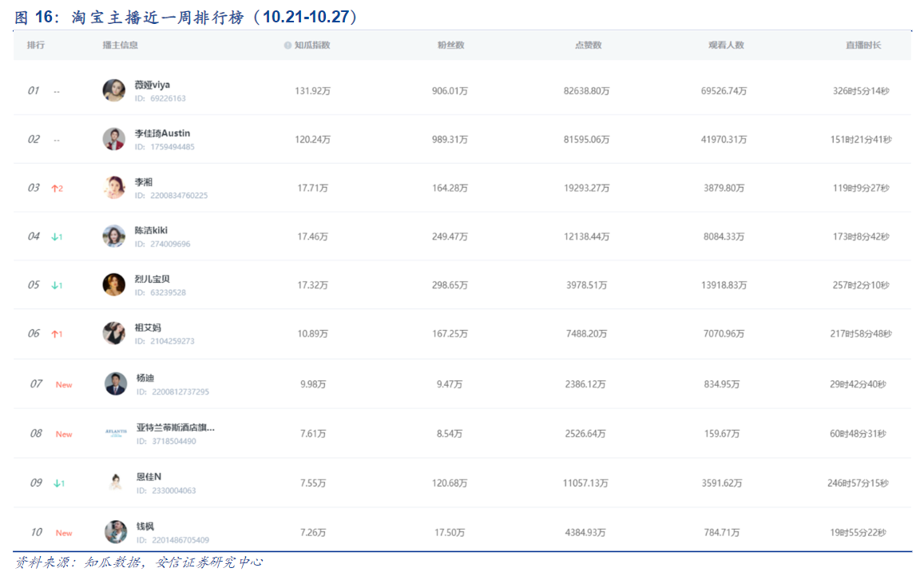Viewport: 924px width, 572px height.
Task: Click the Atlantis hotel logo icon
Action: tap(116, 433)
